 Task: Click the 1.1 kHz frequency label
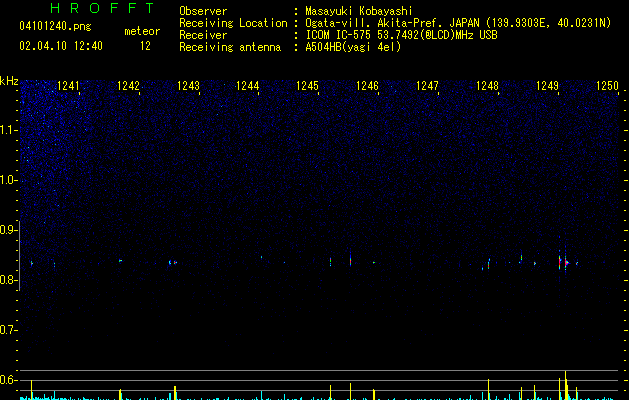pyautogui.click(x=9, y=130)
